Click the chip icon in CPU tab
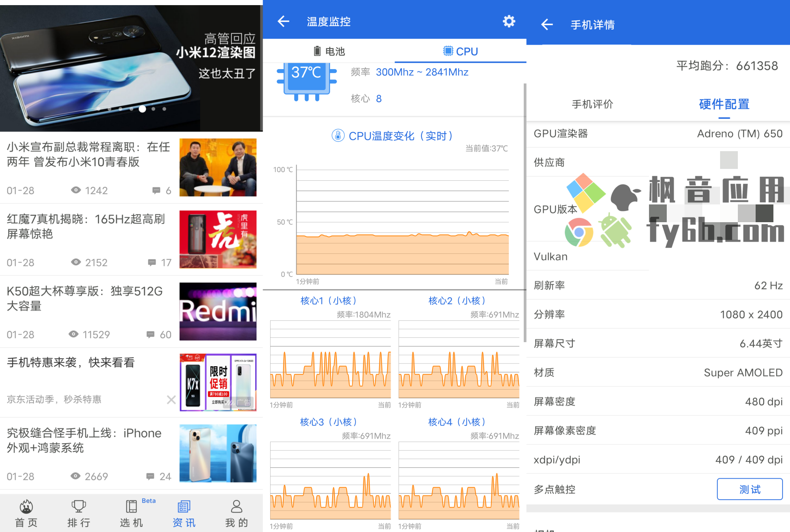790x532 pixels. [448, 51]
